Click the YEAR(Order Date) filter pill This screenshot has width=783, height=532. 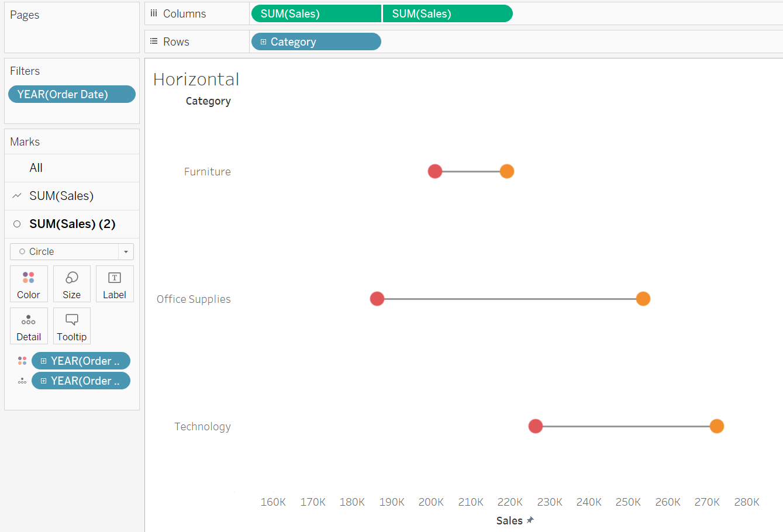click(x=71, y=94)
